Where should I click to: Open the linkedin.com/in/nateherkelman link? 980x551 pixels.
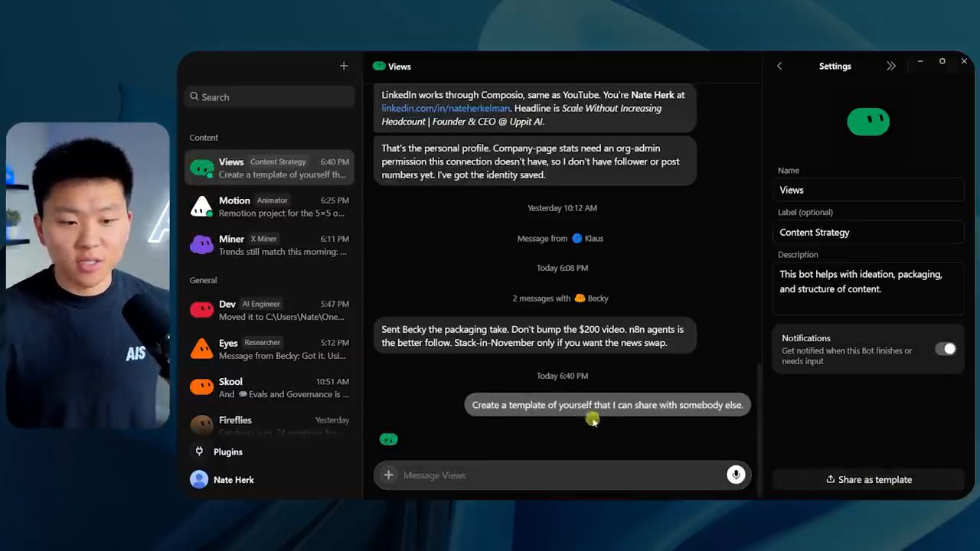[446, 108]
